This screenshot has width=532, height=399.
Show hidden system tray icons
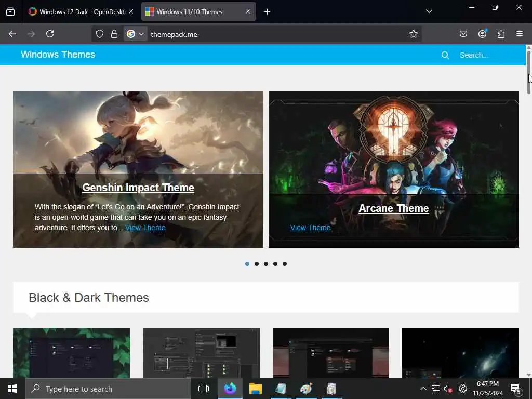point(423,389)
